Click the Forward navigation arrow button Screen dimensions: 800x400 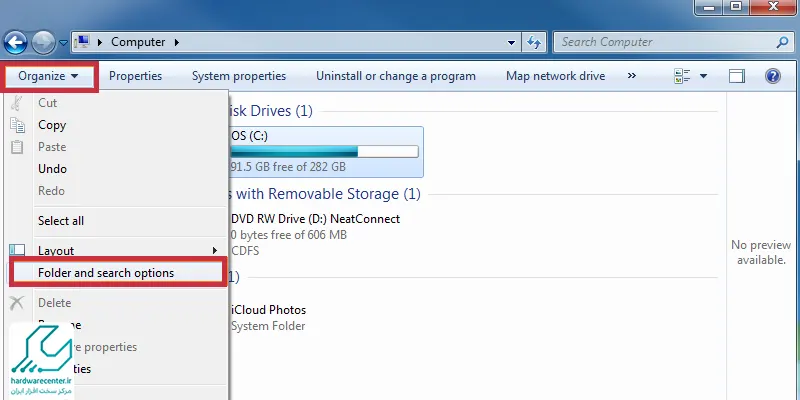[x=43, y=43]
